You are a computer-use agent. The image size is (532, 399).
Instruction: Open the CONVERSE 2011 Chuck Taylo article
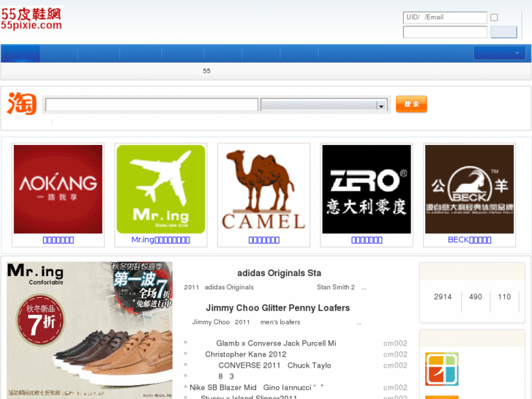tap(274, 365)
